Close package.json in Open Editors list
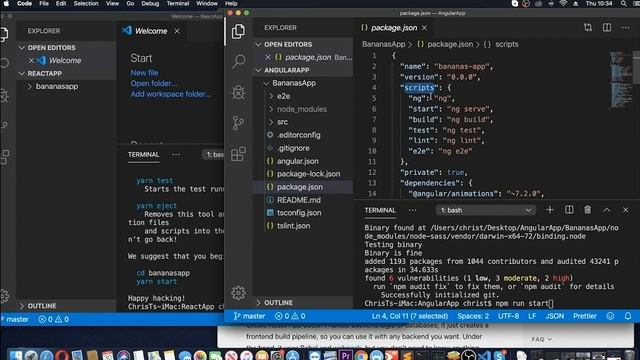The image size is (640, 360). click(268, 57)
